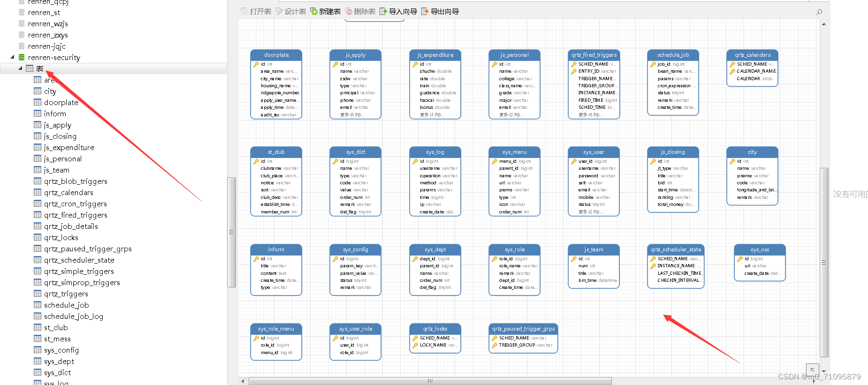The height and width of the screenshot is (385, 868).
Task: Click the js_apply table icon in tree
Action: [38, 125]
